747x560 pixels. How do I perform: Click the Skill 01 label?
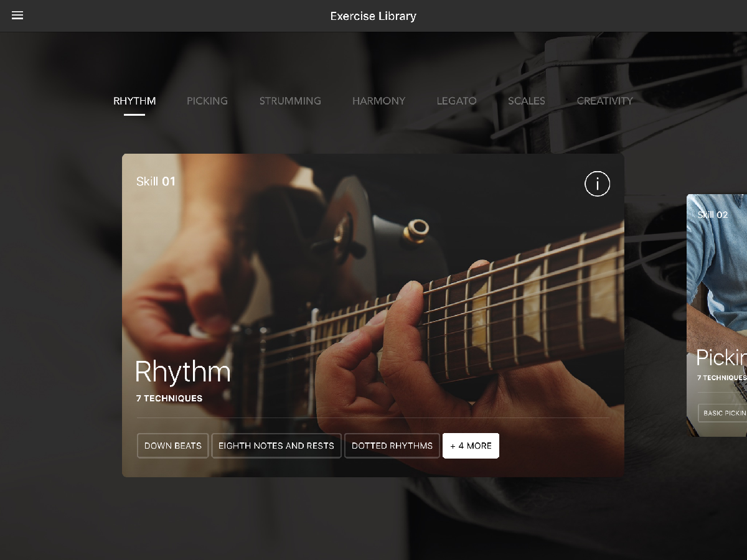click(156, 181)
